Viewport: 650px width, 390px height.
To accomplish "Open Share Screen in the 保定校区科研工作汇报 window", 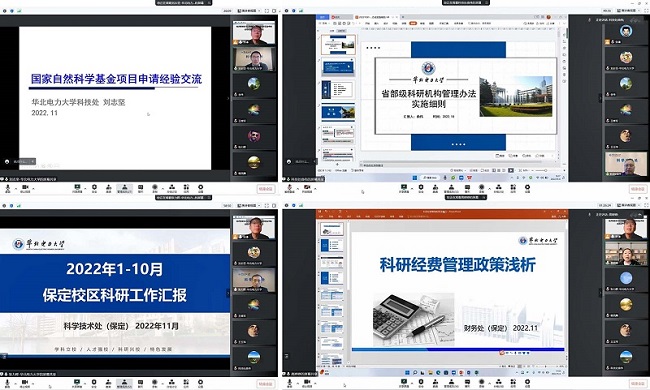I will pos(77,383).
